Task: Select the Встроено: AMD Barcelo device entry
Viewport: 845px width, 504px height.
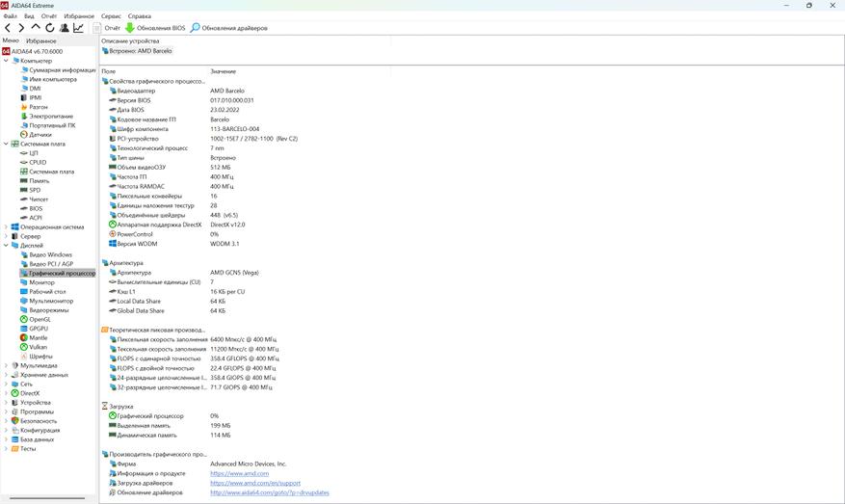Action: 137,51
